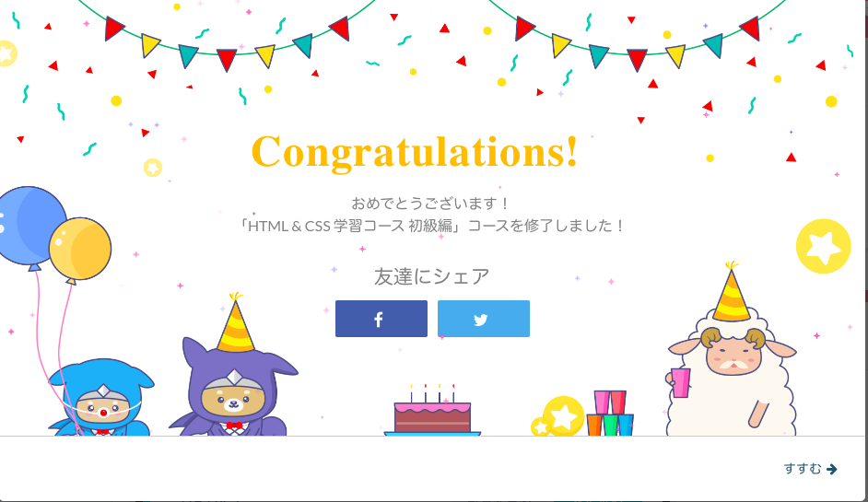Click the おめでとうございます！ message line
The width and height of the screenshot is (868, 502).
point(430,204)
